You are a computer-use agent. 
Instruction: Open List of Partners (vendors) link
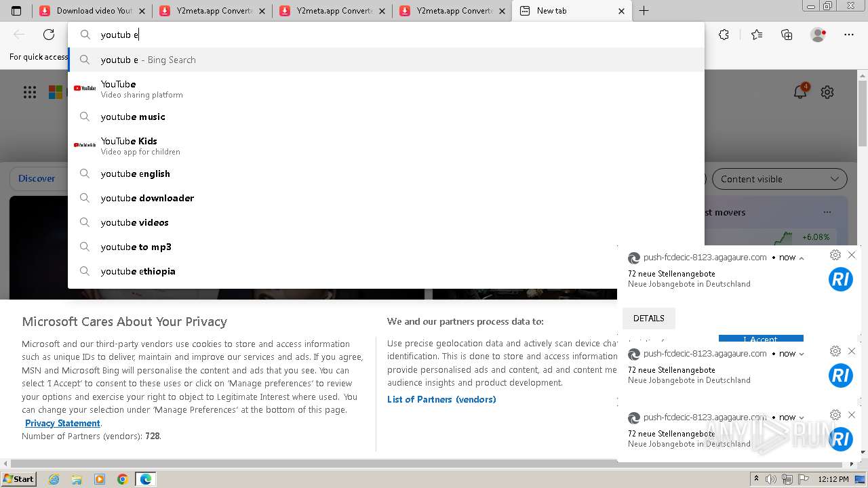[x=441, y=399]
